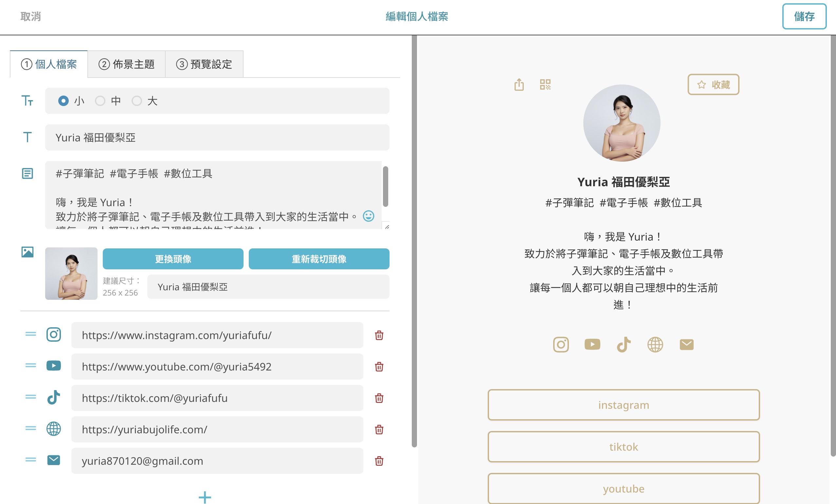Edit the TikTok URL field

pos(217,398)
